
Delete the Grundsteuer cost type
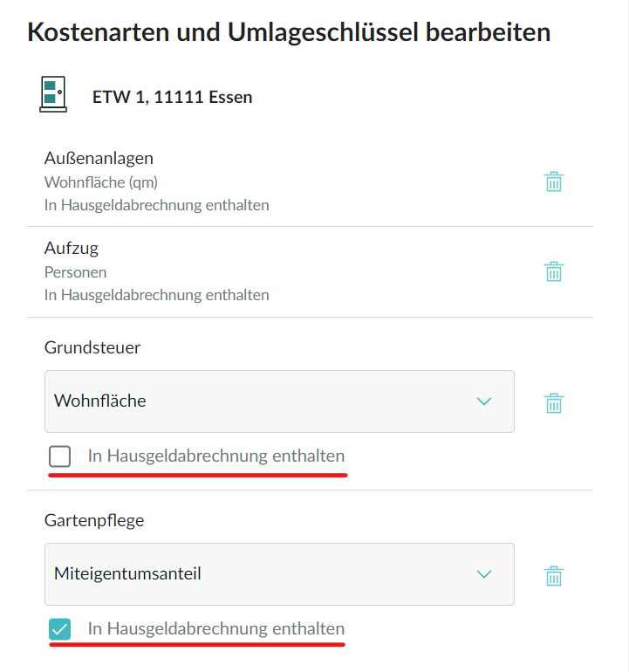coord(554,403)
